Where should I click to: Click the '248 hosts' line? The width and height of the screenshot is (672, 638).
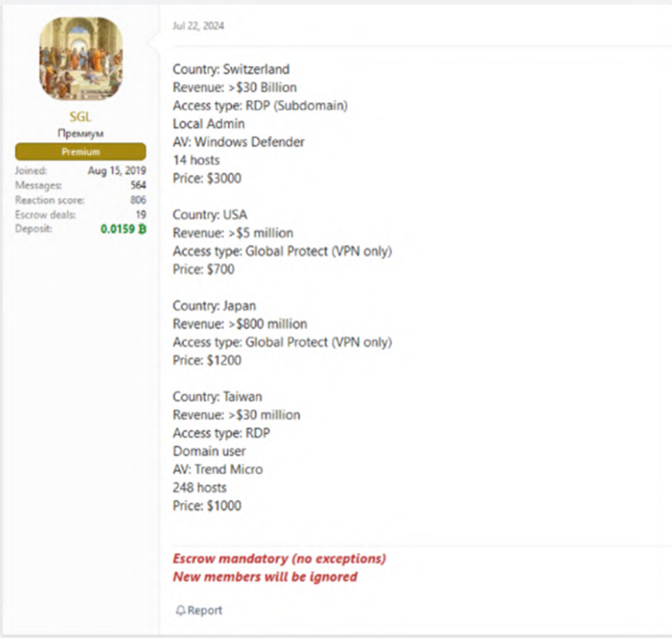[199, 488]
